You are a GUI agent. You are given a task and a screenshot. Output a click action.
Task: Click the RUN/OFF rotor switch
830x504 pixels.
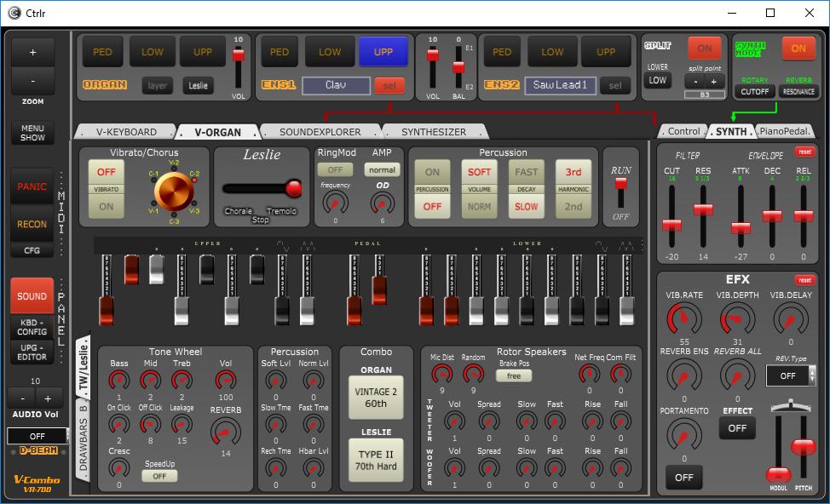[621, 193]
